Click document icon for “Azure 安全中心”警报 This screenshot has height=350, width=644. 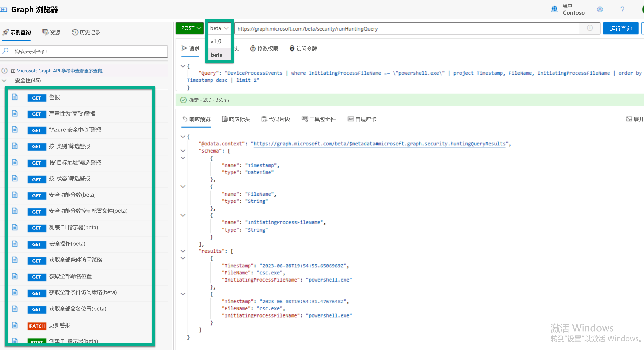(15, 130)
